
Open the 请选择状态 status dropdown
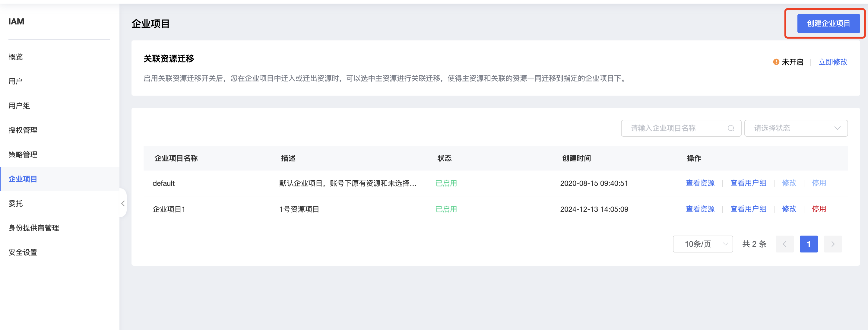point(796,128)
